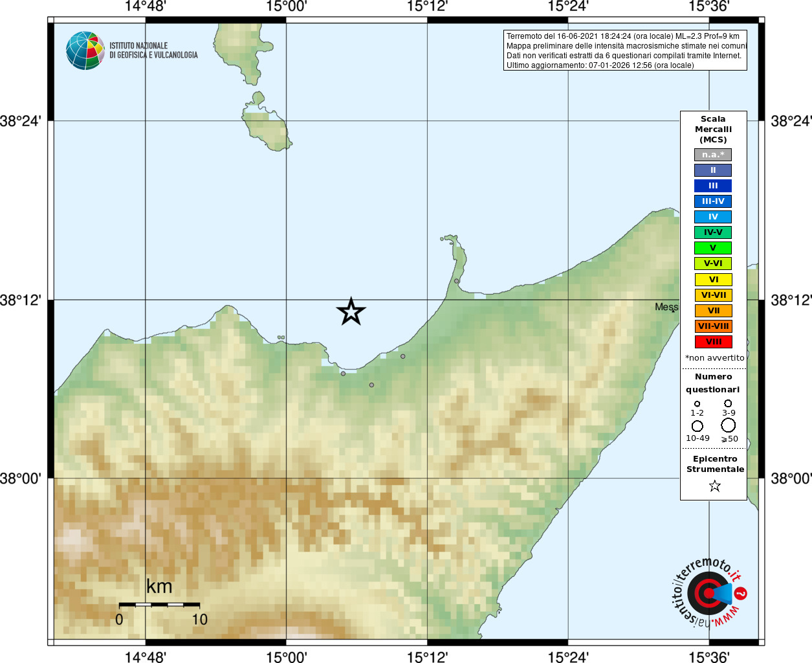This screenshot has height=663, width=812.
Task: Click the orange VII legend swatch
Action: 713,311
